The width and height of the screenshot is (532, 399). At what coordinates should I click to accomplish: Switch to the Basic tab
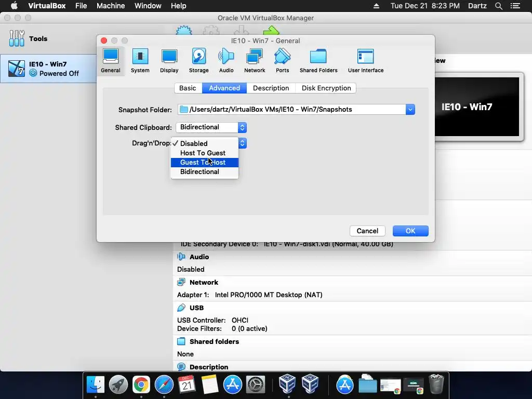click(188, 88)
